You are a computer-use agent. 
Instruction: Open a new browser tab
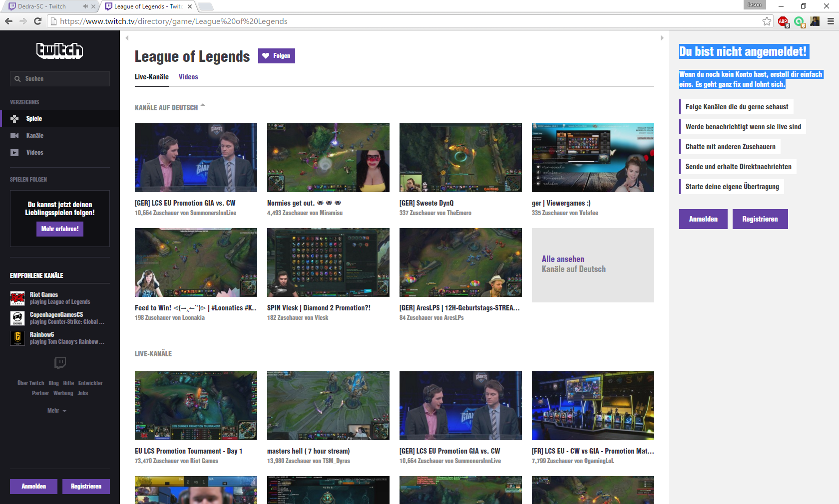205,6
